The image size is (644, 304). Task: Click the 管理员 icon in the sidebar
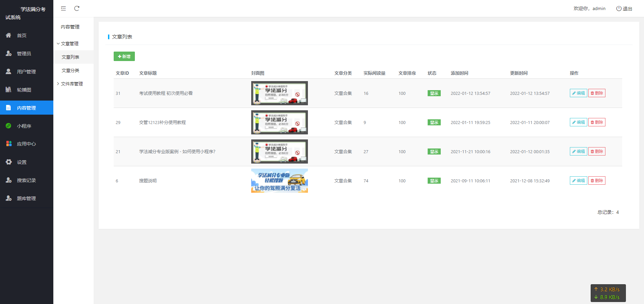(x=9, y=53)
